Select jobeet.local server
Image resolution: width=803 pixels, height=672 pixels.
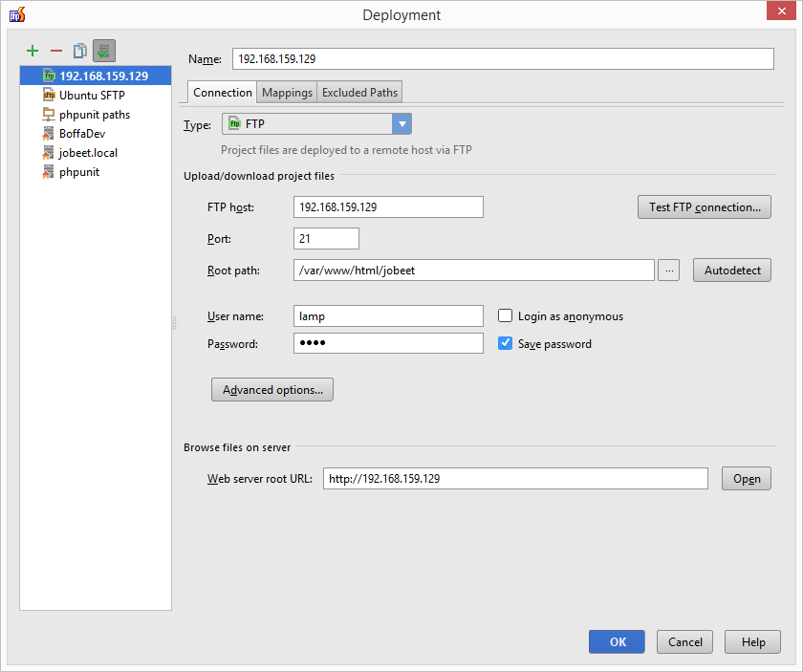point(96,153)
